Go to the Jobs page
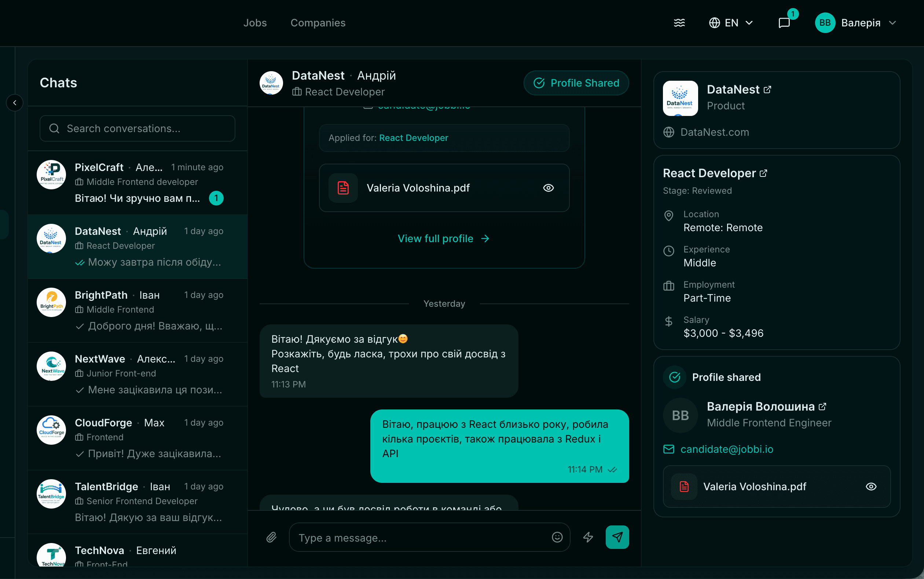The image size is (924, 579). (x=255, y=23)
